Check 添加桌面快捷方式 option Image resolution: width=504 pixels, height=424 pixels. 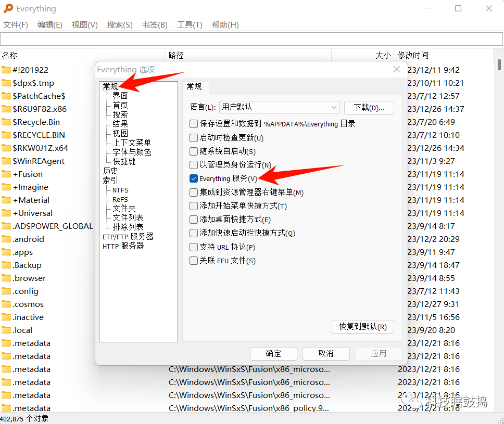[194, 220]
